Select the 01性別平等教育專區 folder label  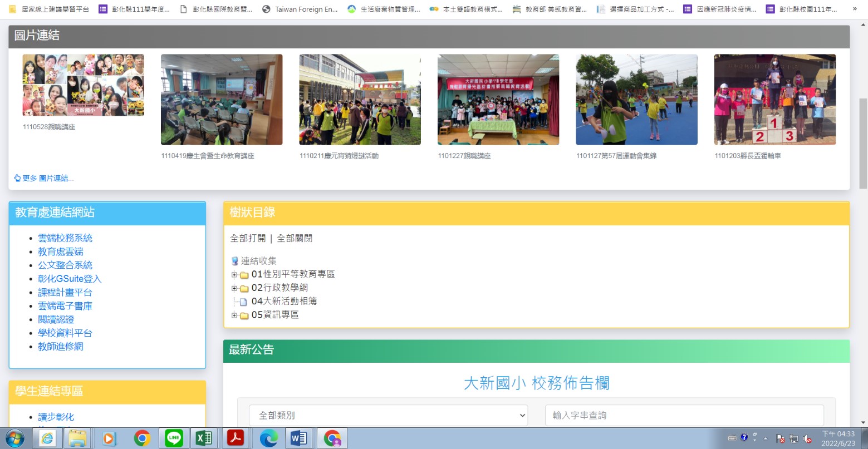click(x=293, y=274)
